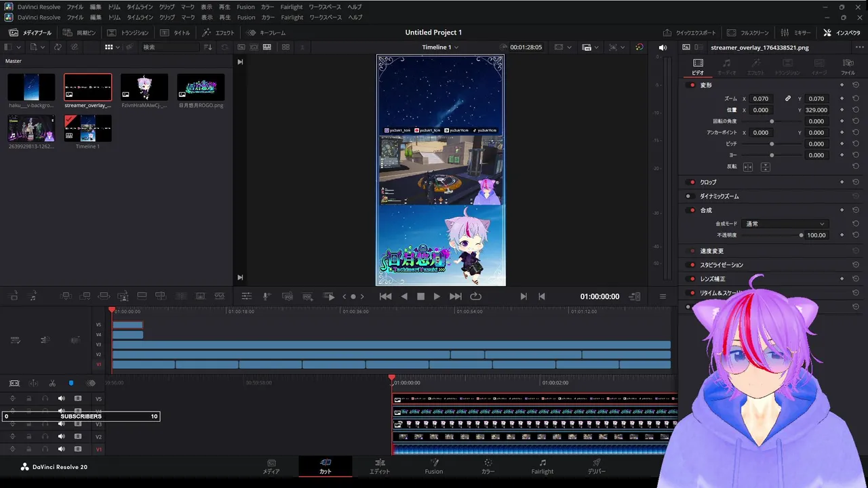Switch to the Fairlight page tab
Image resolution: width=868 pixels, height=488 pixels.
point(542,466)
